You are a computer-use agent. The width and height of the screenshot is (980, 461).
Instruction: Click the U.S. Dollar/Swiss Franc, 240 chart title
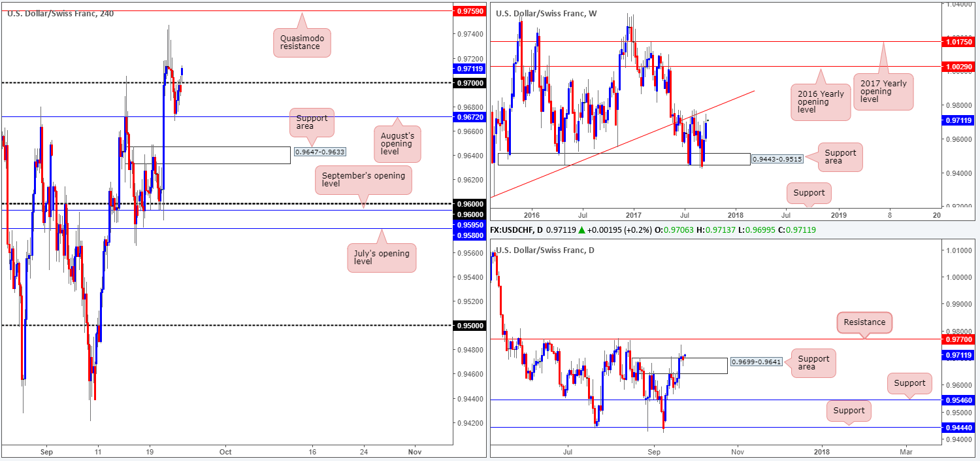click(x=61, y=14)
